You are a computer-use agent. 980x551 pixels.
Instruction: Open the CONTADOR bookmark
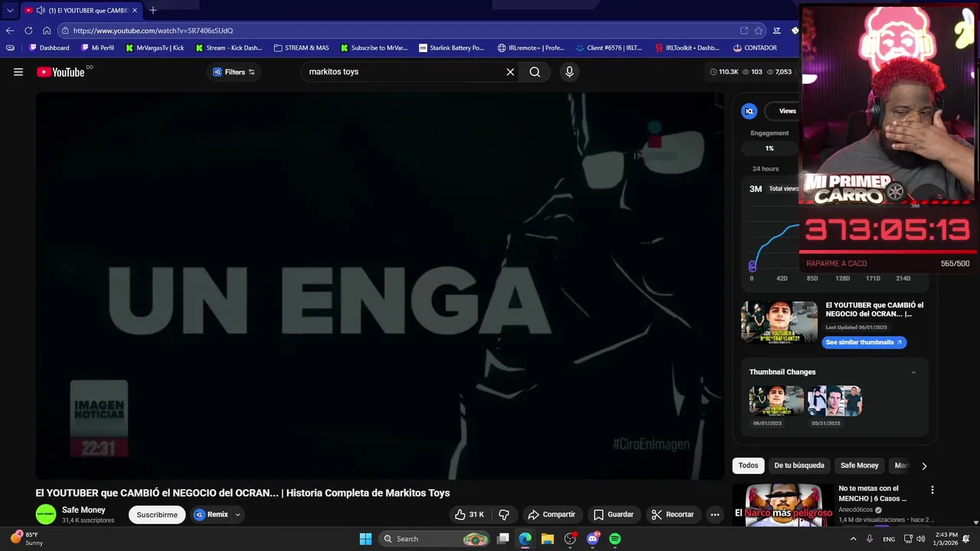click(x=755, y=47)
